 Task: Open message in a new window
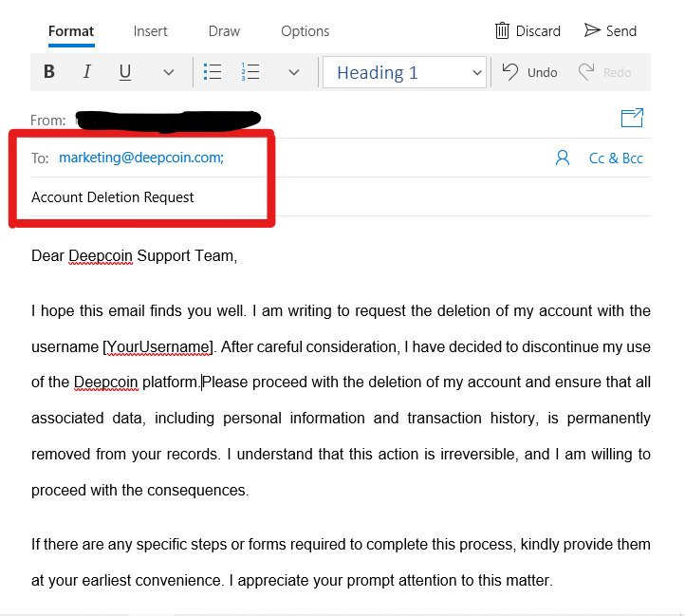(x=632, y=118)
